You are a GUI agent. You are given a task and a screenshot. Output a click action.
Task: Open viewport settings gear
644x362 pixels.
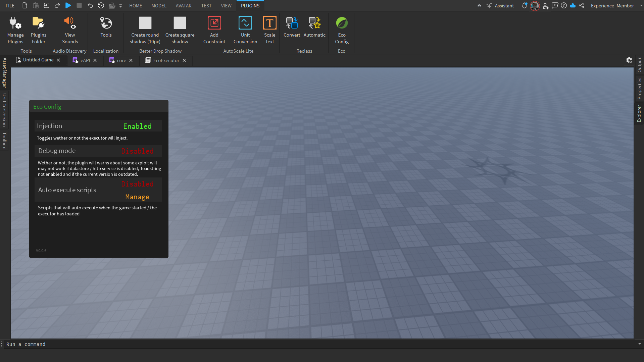(629, 60)
